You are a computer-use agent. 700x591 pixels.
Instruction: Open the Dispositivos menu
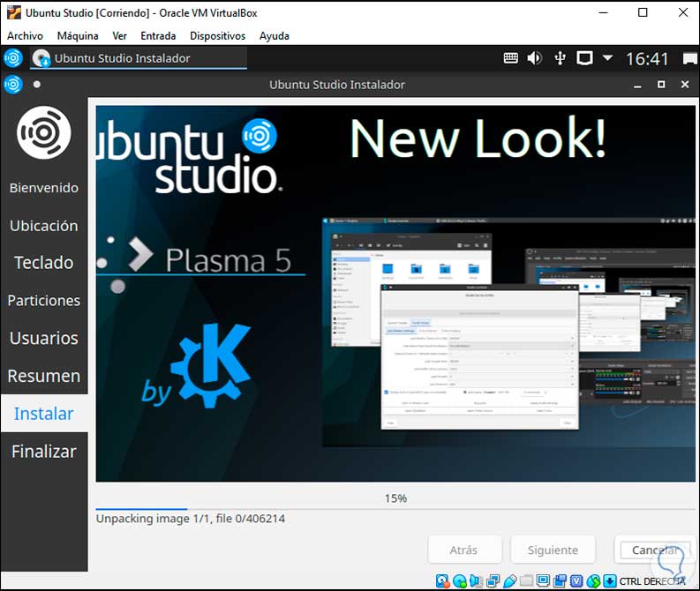click(x=217, y=36)
